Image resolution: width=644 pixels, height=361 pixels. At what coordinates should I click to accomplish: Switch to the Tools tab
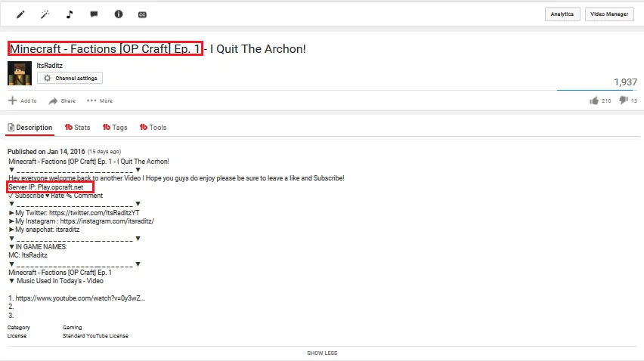click(x=153, y=128)
